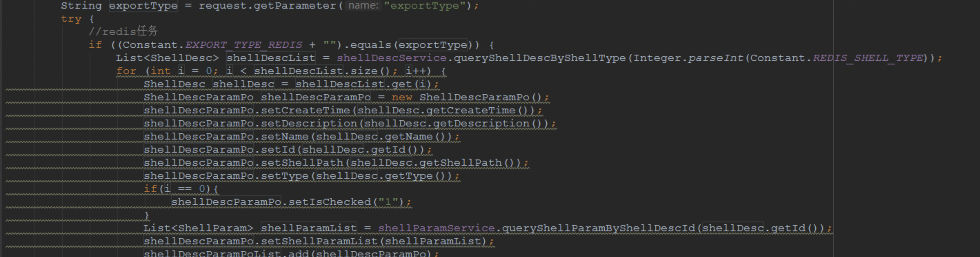980x257 pixels.
Task: Click the getType method
Action: tap(409, 176)
